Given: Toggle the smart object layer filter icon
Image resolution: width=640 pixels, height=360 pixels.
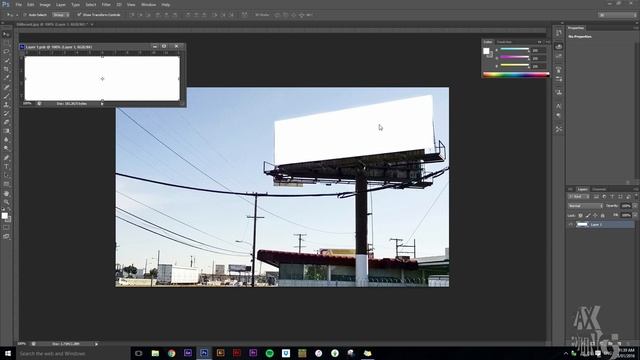Looking at the screenshot, I should [x=628, y=197].
